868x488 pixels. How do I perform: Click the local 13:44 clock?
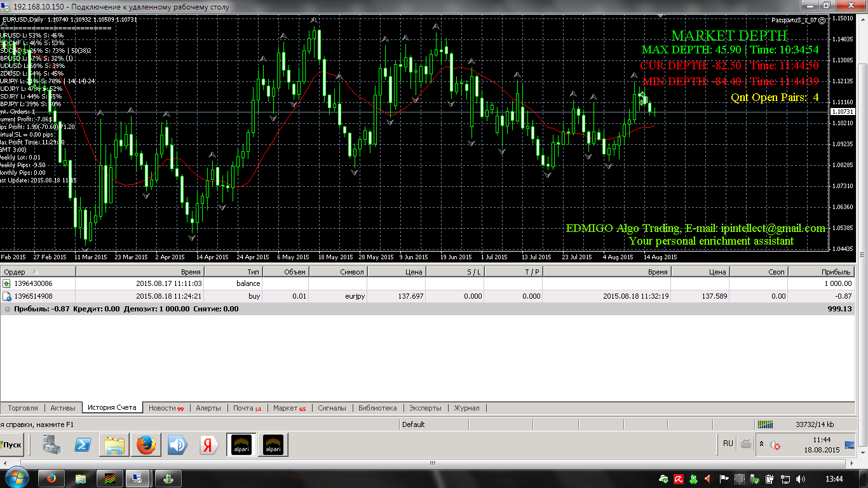point(834,478)
